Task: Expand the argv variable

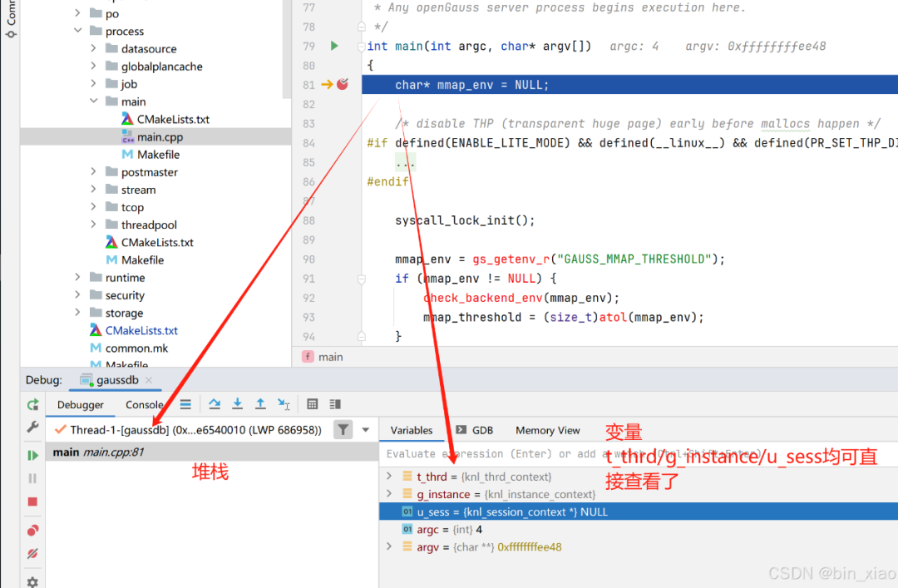Action: 389,546
